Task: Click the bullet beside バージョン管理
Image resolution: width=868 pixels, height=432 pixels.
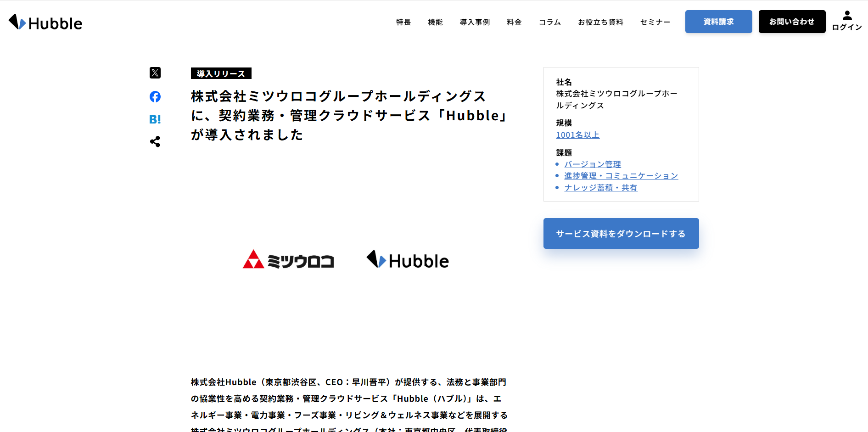Action: (x=558, y=164)
